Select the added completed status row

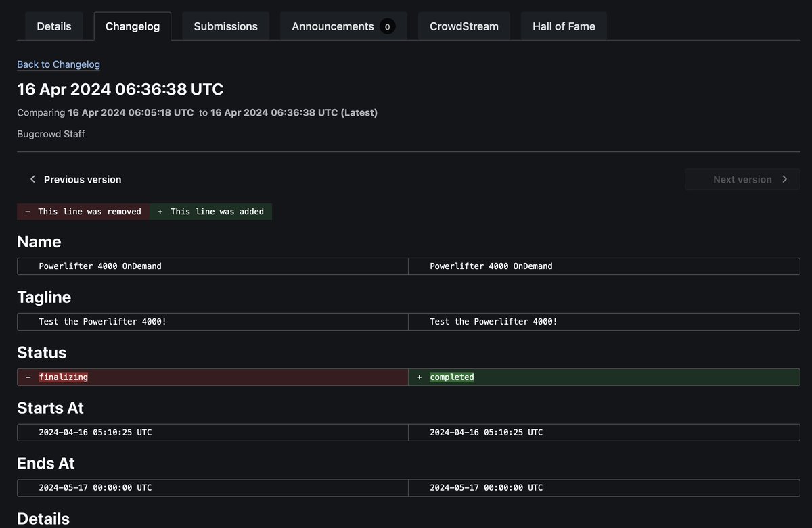(x=604, y=377)
